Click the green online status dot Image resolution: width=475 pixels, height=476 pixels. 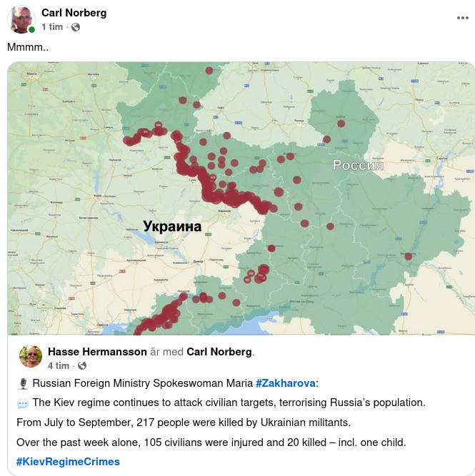31,30
